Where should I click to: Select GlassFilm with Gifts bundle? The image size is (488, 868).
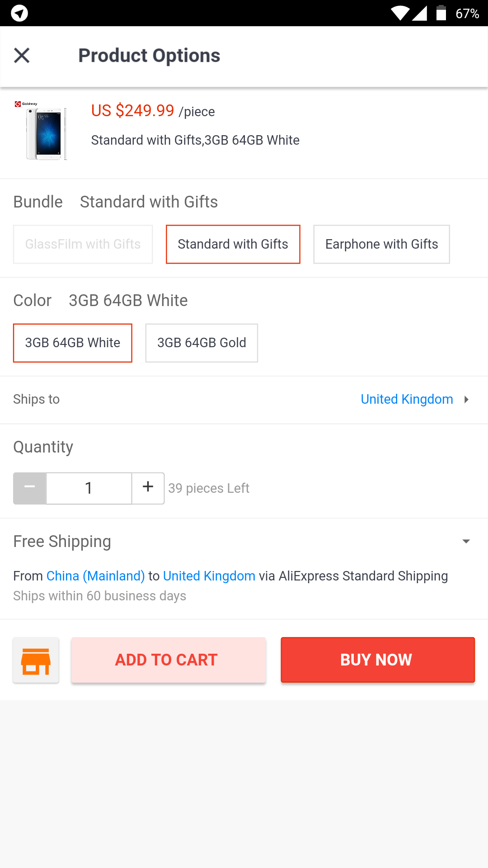coord(83,244)
